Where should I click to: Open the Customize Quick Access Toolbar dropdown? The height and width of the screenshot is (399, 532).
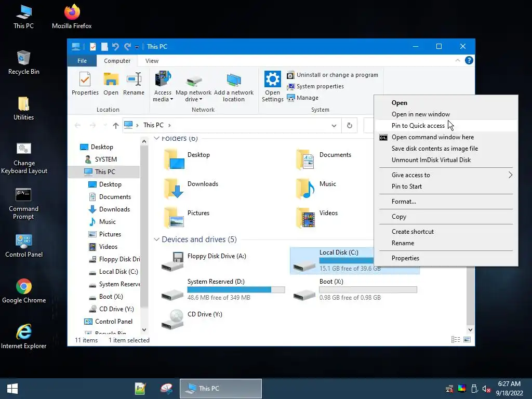point(137,47)
